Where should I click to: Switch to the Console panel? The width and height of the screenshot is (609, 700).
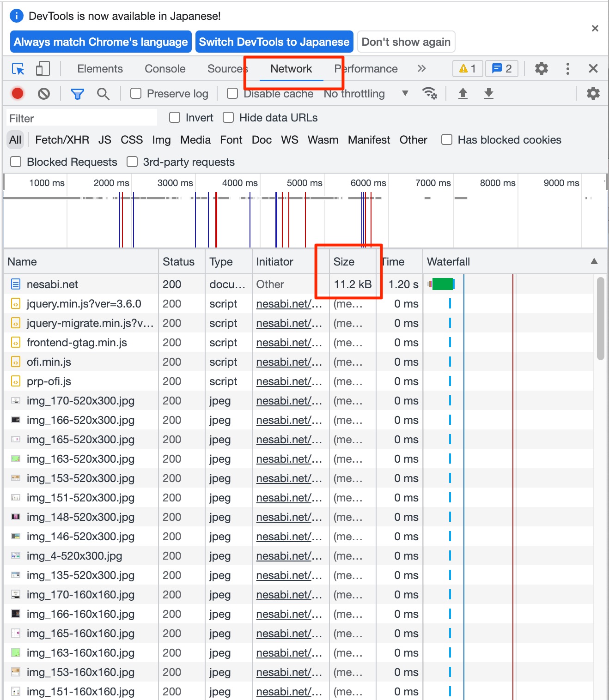tap(165, 68)
